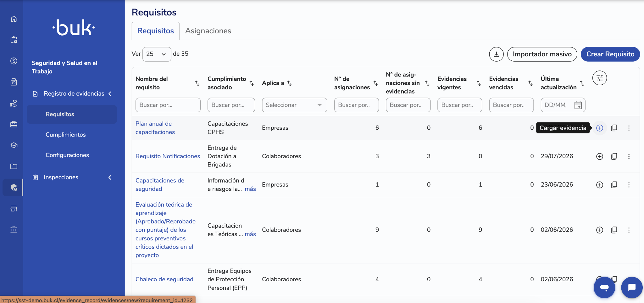Open rows-per-page dropdown showing 25
The height and width of the screenshot is (303, 644).
coord(157,54)
